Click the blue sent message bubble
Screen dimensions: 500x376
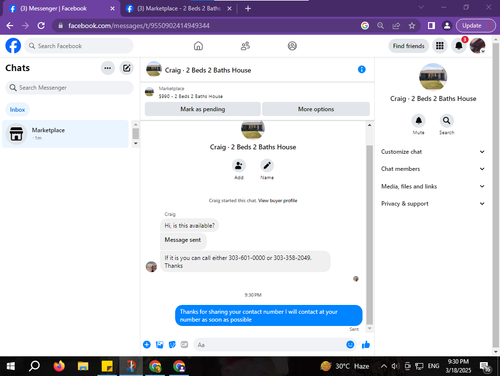pyautogui.click(x=269, y=315)
